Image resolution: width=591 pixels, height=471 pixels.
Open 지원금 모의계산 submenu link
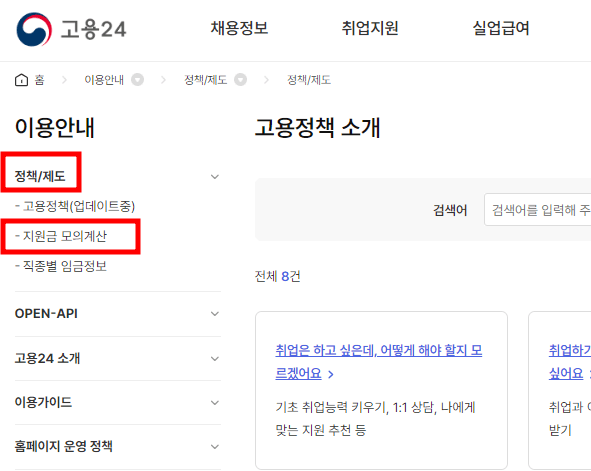(x=61, y=236)
